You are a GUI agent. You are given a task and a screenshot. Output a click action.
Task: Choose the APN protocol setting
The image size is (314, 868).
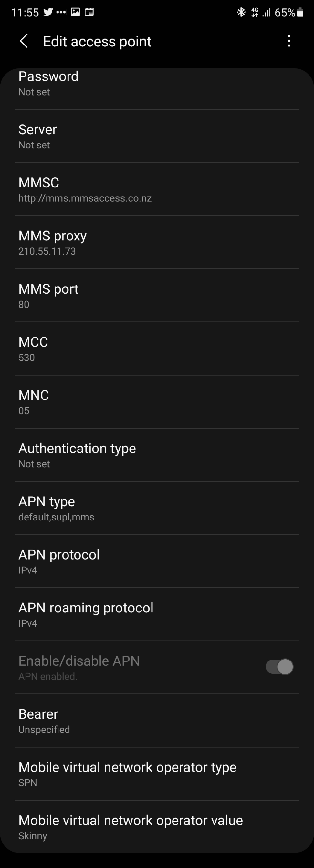click(x=157, y=561)
